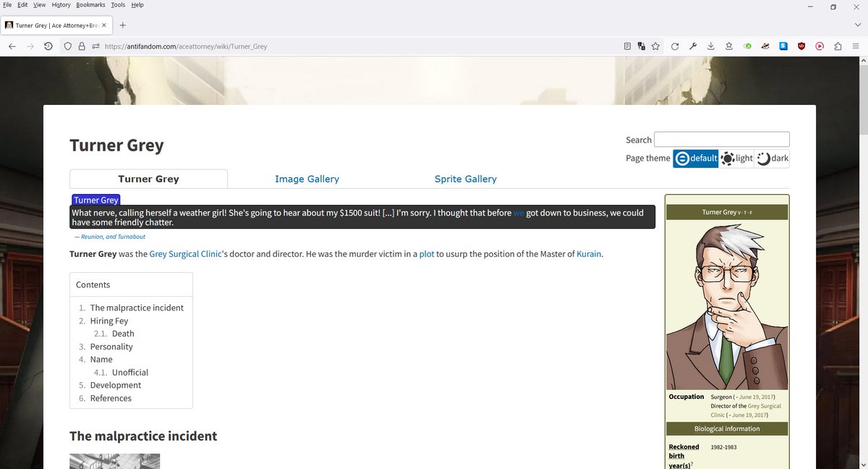This screenshot has width=868, height=469.
Task: Jump to 'The malpractice incident' in Contents
Action: pyautogui.click(x=137, y=308)
